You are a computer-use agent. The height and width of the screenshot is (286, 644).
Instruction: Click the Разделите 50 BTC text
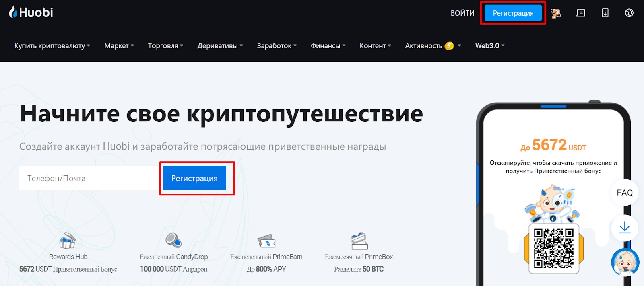click(359, 269)
